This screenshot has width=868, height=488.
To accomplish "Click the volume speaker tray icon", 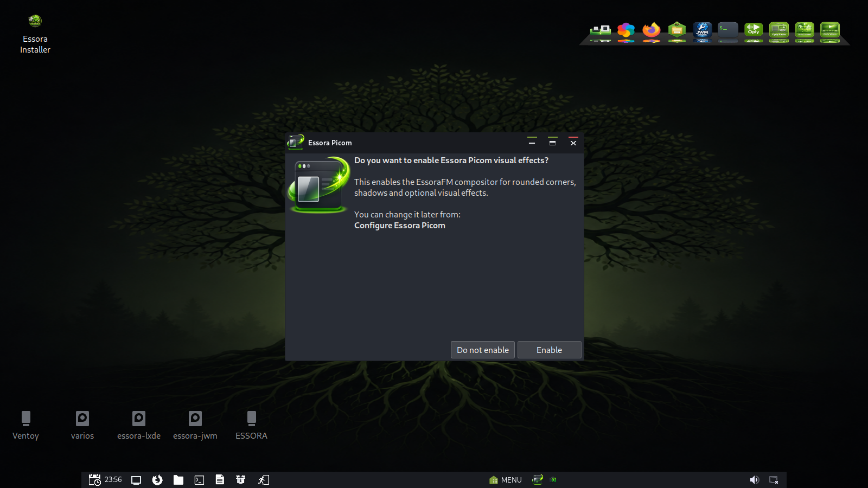I will (754, 480).
